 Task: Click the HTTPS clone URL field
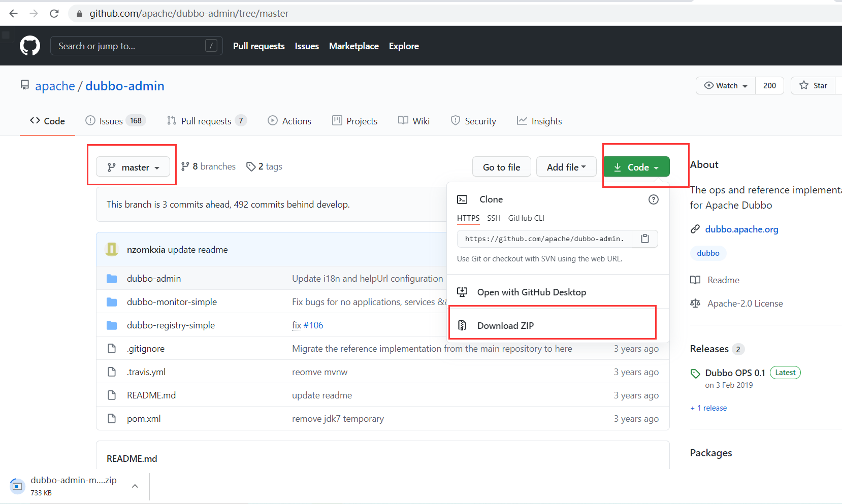(544, 239)
